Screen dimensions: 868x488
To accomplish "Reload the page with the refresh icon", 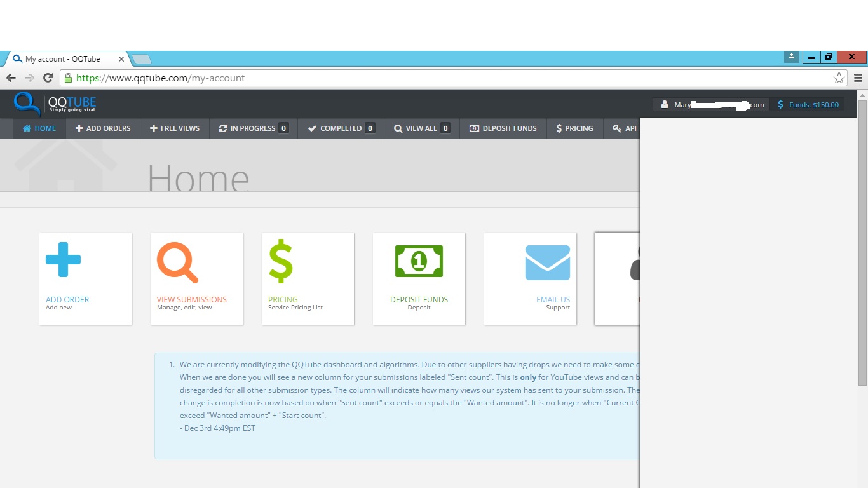I will (48, 78).
